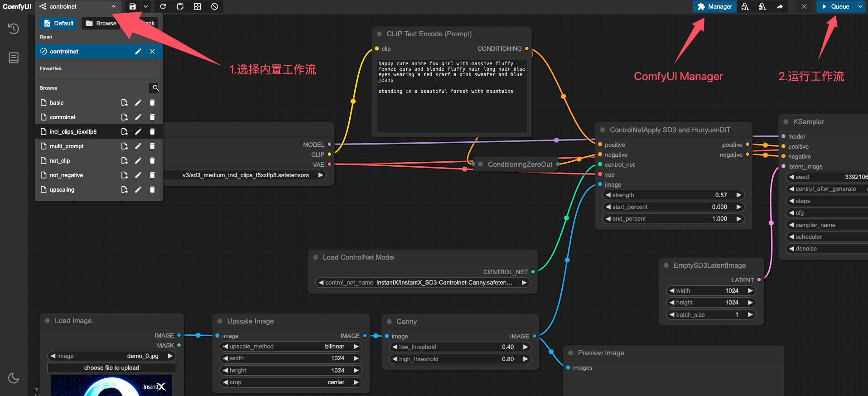Delete the not_negative workflow
The image size is (868, 396).
tap(152, 175)
